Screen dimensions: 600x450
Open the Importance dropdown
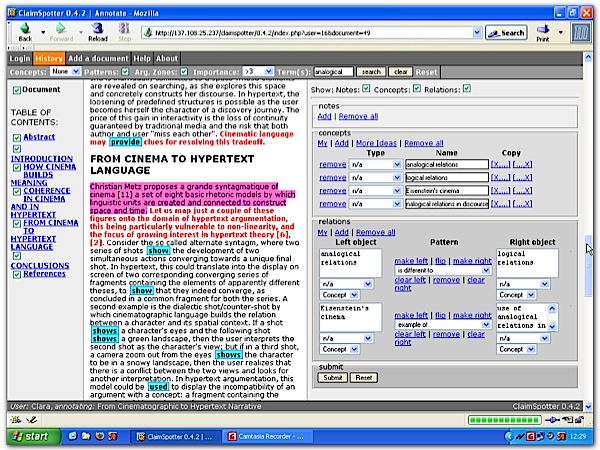coord(258,72)
